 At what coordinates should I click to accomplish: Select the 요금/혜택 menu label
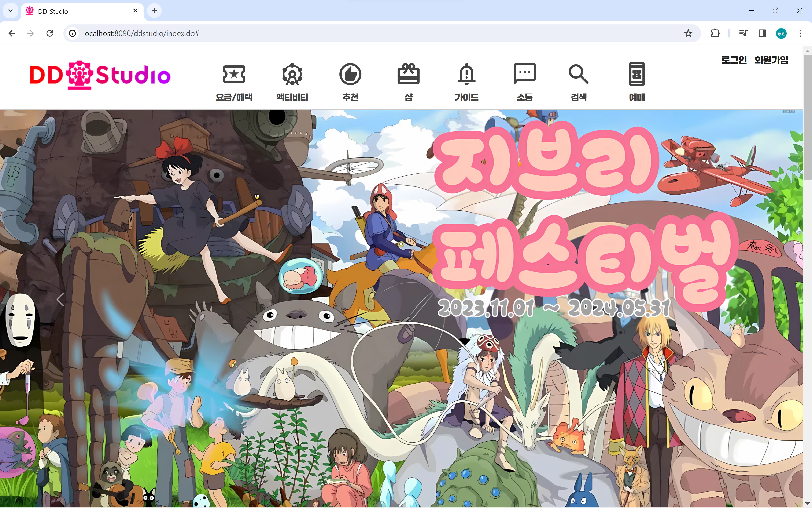(234, 97)
